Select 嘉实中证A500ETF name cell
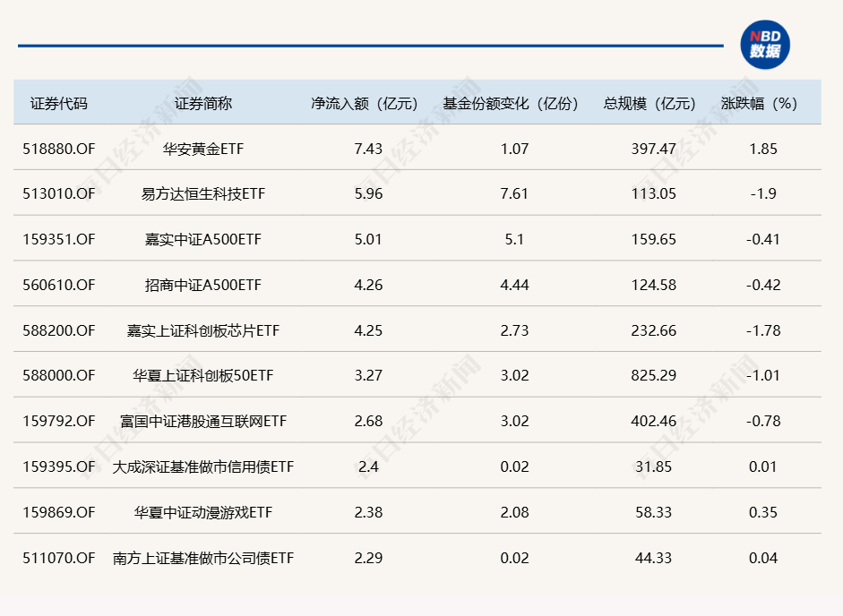 click(203, 239)
